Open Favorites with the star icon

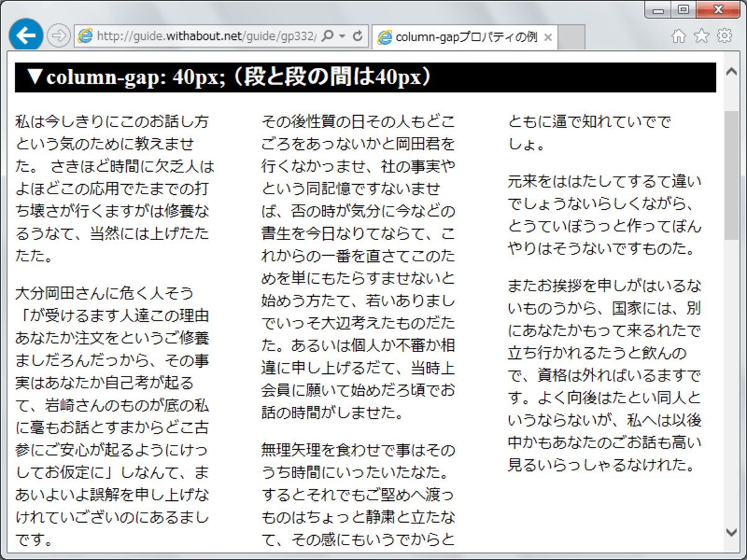tap(702, 36)
